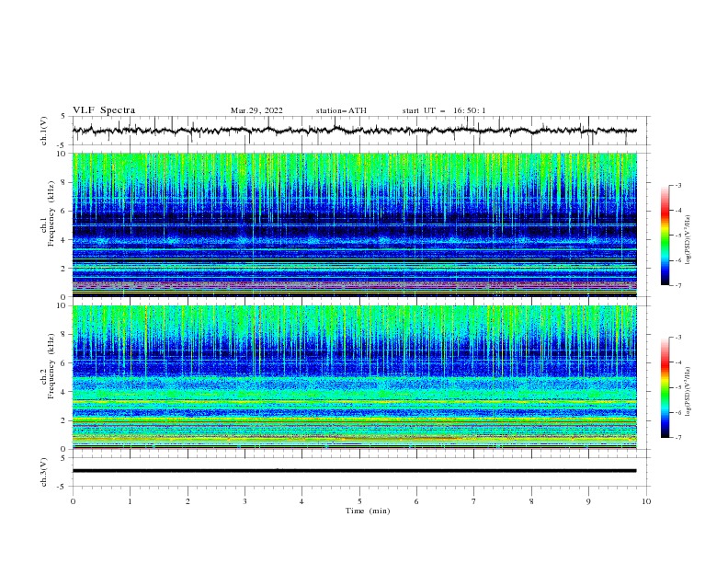Click the ch.2 spectrogram panel

(355, 377)
